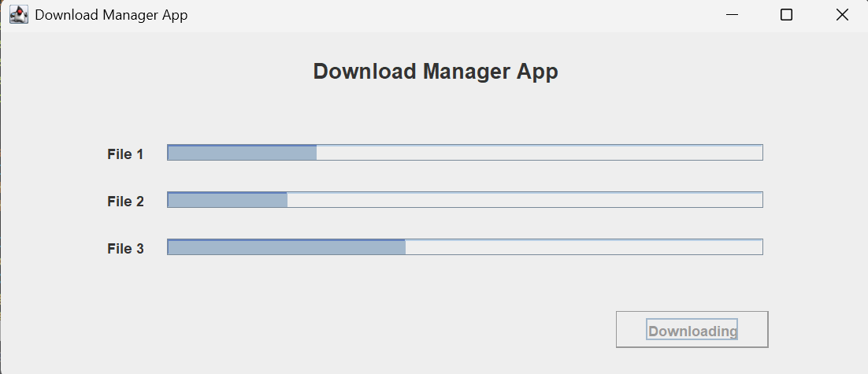Click the unfilled portion of File 3 progress bar
Screen dimensions: 868x374
point(584,247)
